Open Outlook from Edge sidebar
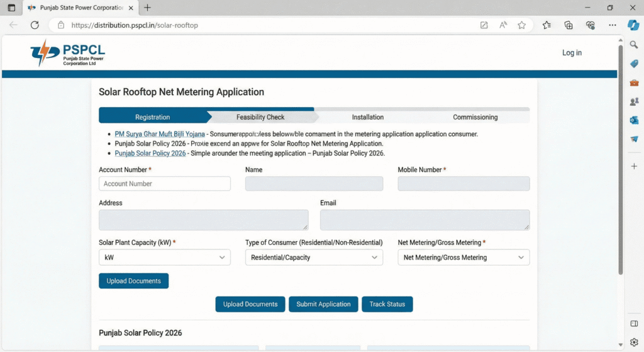The width and height of the screenshot is (644, 352). click(634, 120)
